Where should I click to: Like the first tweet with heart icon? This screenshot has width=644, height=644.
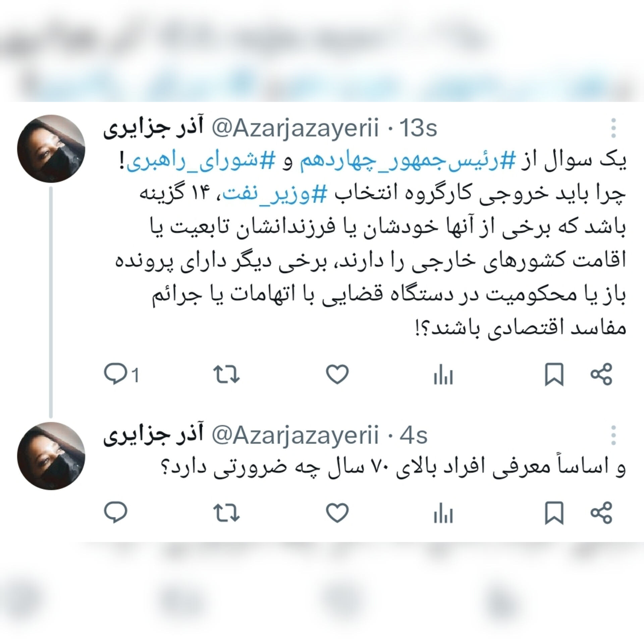click(337, 374)
